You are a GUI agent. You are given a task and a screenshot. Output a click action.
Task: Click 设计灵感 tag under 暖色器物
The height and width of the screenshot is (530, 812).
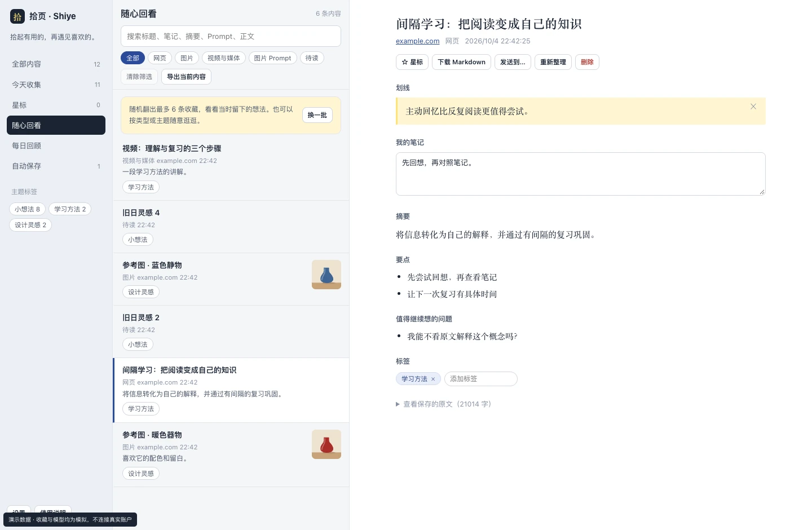tap(141, 474)
